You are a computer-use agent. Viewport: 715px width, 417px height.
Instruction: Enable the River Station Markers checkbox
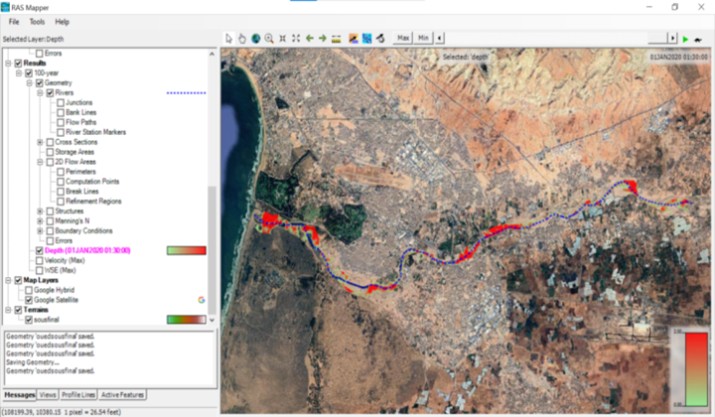[60, 132]
